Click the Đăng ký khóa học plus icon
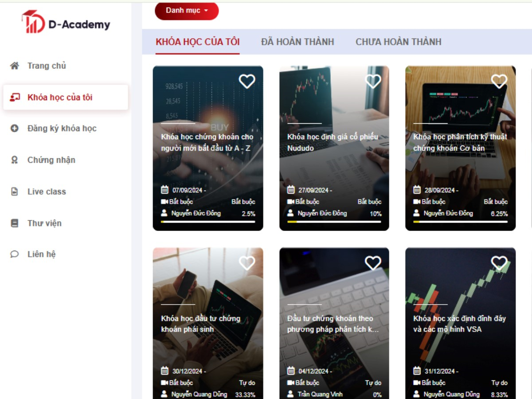The image size is (532, 399). (x=15, y=129)
